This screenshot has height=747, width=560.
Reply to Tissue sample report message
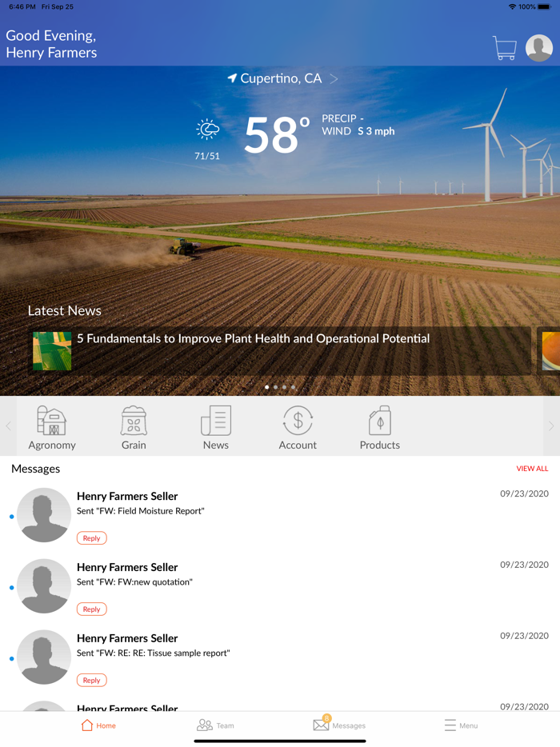coord(91,680)
